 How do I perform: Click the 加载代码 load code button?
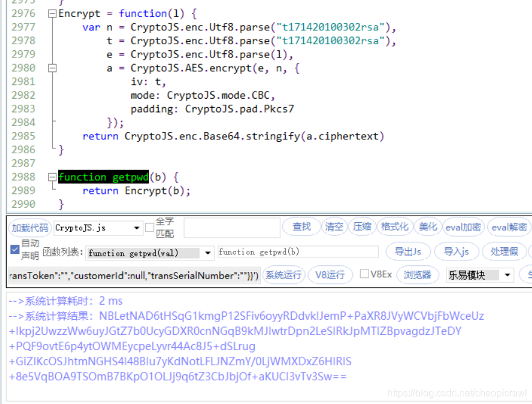[30, 228]
